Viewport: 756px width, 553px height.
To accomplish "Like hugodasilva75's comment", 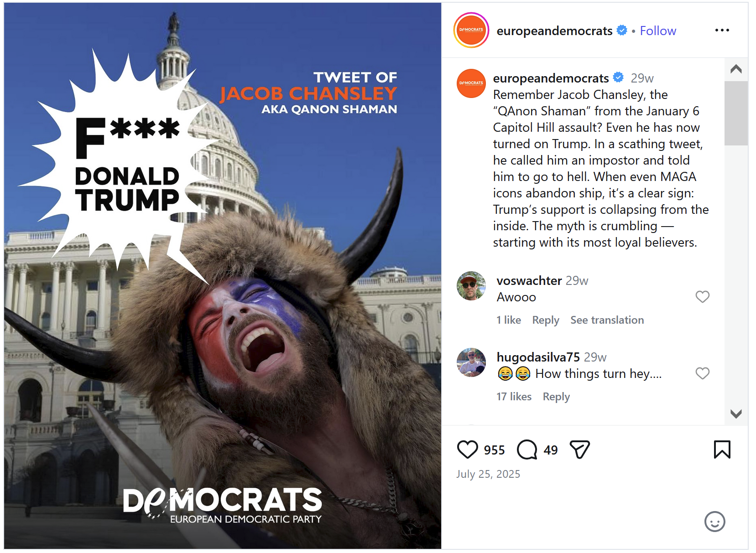I will [702, 373].
